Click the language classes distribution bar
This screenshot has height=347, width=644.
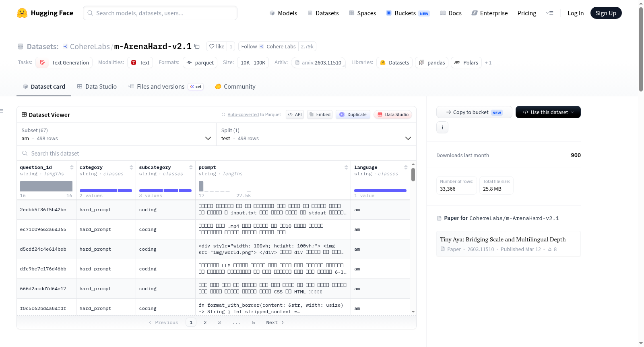tap(380, 191)
